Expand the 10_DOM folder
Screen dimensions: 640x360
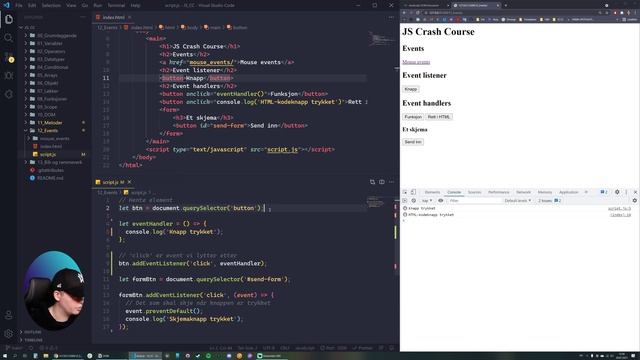(46, 115)
